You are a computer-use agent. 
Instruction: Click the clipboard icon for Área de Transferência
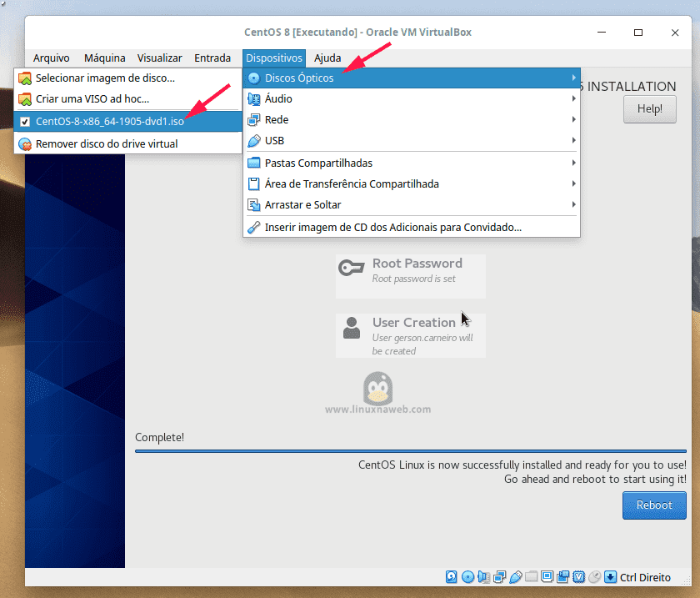click(253, 183)
